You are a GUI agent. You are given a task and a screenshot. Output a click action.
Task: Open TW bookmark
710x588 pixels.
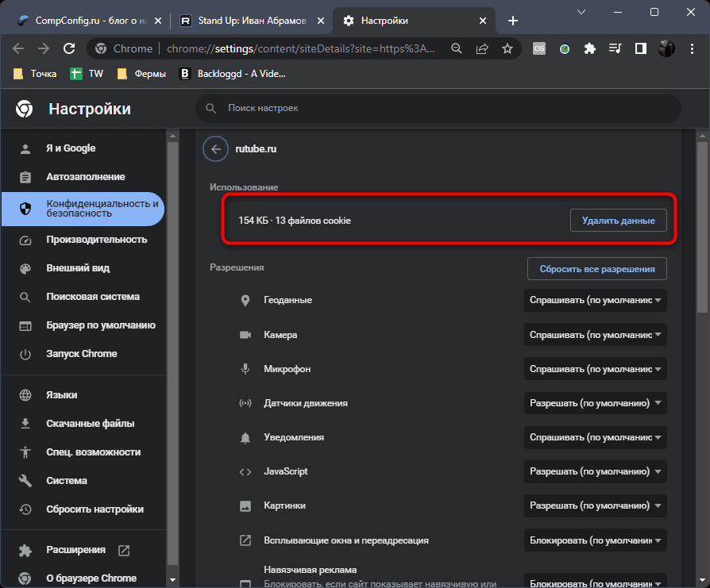(87, 74)
